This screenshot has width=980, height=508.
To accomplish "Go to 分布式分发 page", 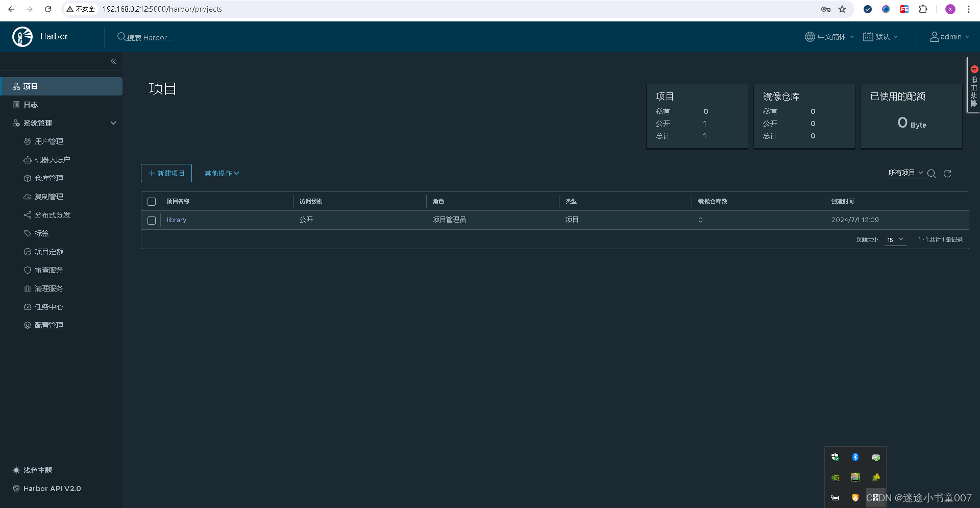I will 53,215.
